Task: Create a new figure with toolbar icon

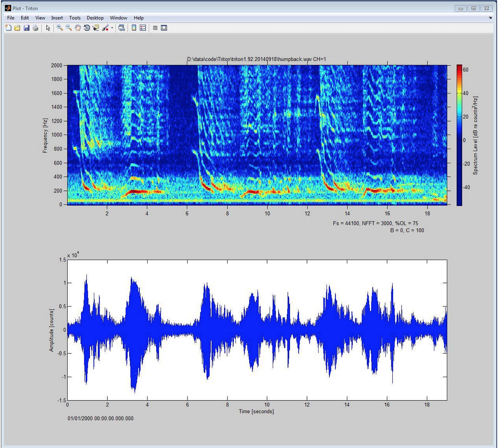Action: [8, 28]
